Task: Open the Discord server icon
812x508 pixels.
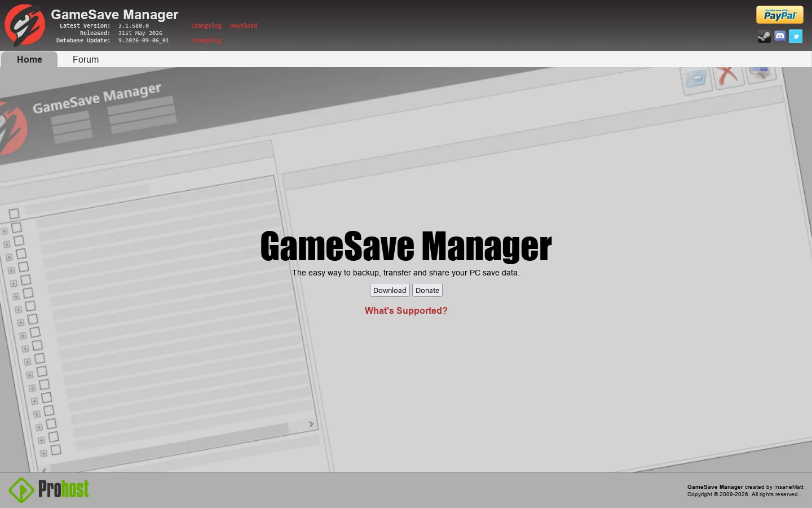Action: [x=780, y=36]
